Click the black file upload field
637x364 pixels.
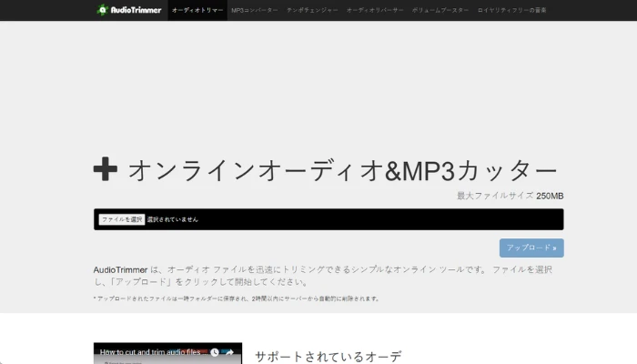click(x=329, y=219)
